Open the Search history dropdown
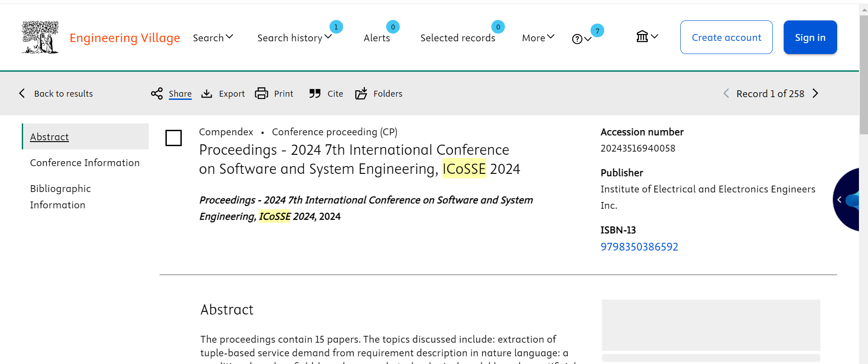868x364 pixels. click(x=295, y=38)
